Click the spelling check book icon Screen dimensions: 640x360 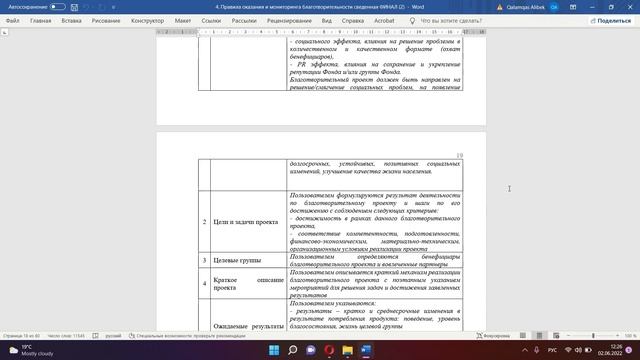95,336
